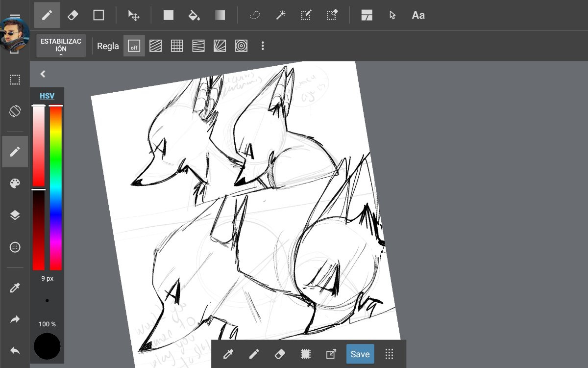Expand the Estabilización dropdown
This screenshot has height=368, width=588.
[x=61, y=46]
